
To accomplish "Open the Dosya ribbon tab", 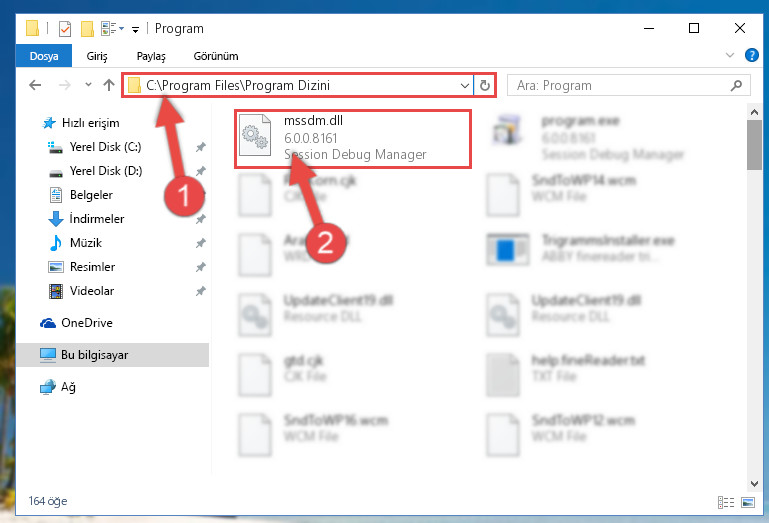I will [44, 56].
